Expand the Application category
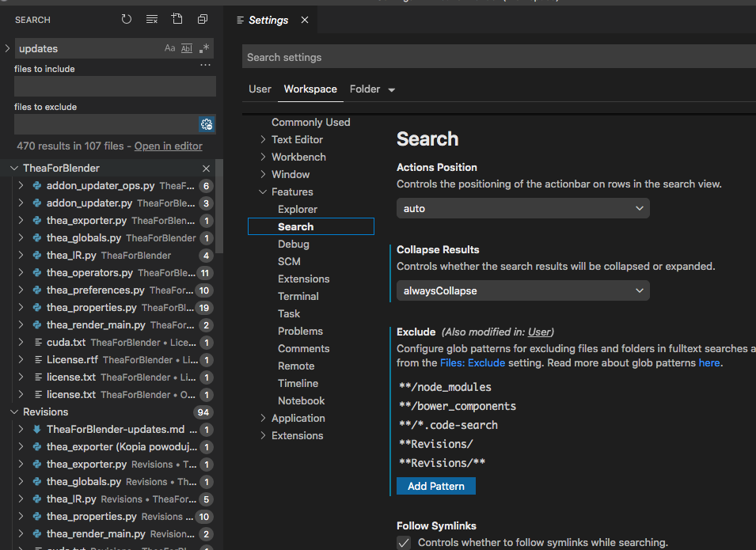Viewport: 756px width, 550px height. 264,418
